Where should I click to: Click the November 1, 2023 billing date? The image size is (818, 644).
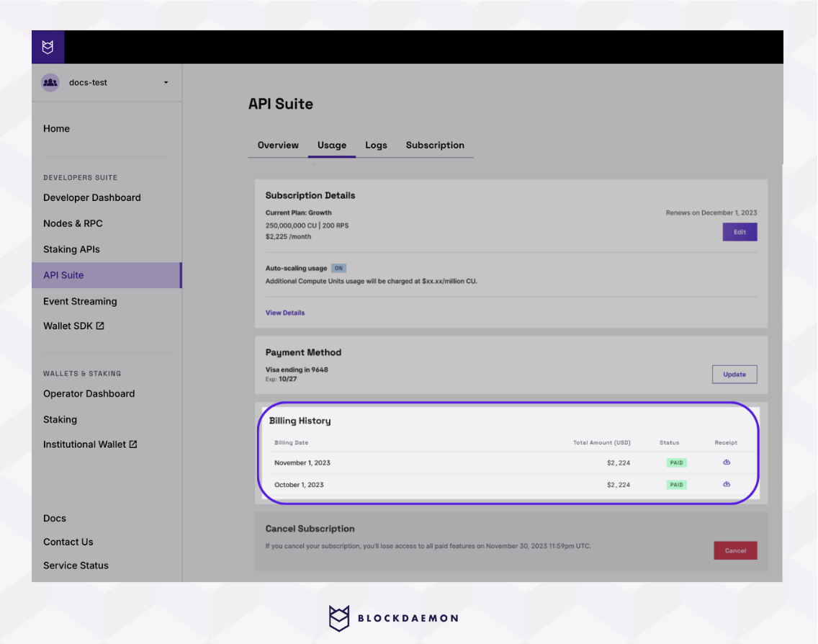click(x=302, y=463)
